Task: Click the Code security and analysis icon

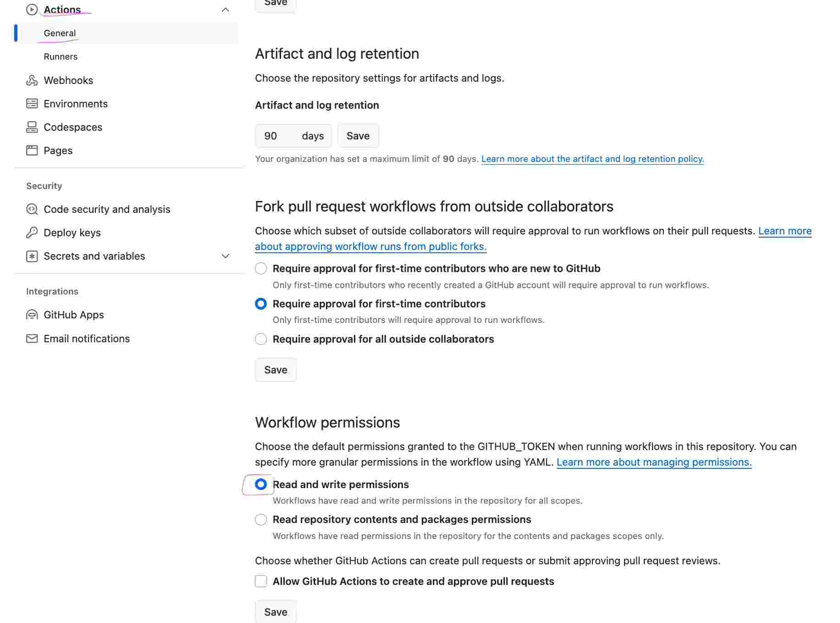Action: 32,209
